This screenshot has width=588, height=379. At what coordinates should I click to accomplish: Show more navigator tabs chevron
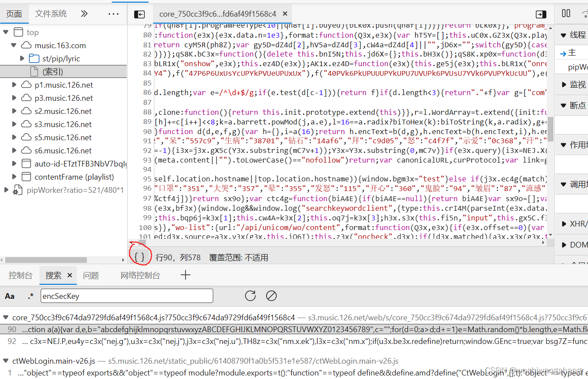tap(84, 14)
